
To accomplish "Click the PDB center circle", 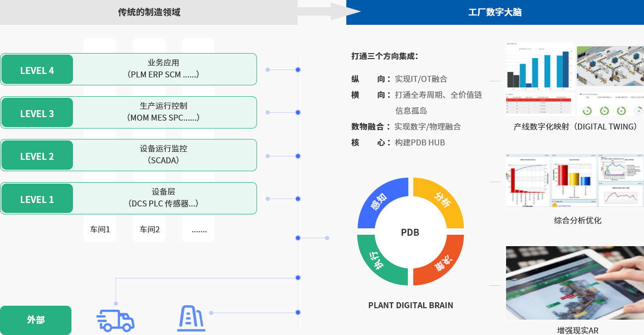I will (x=410, y=232).
